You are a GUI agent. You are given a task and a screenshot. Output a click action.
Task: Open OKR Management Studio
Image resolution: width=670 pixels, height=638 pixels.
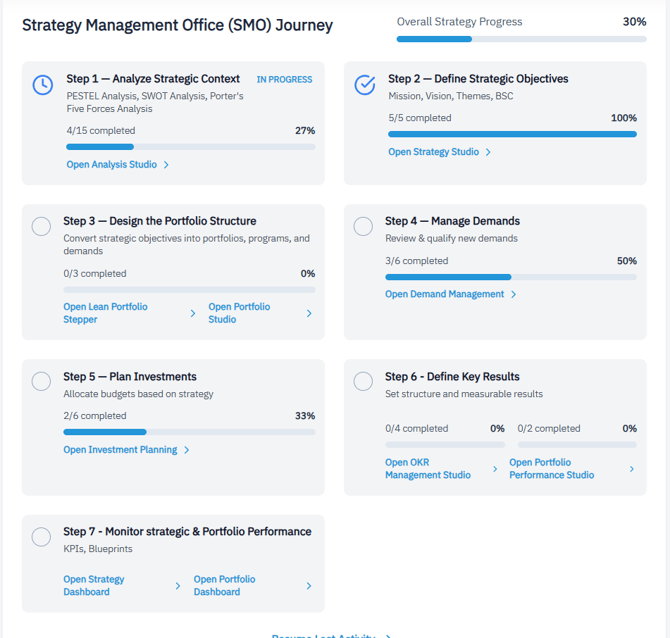tap(428, 469)
